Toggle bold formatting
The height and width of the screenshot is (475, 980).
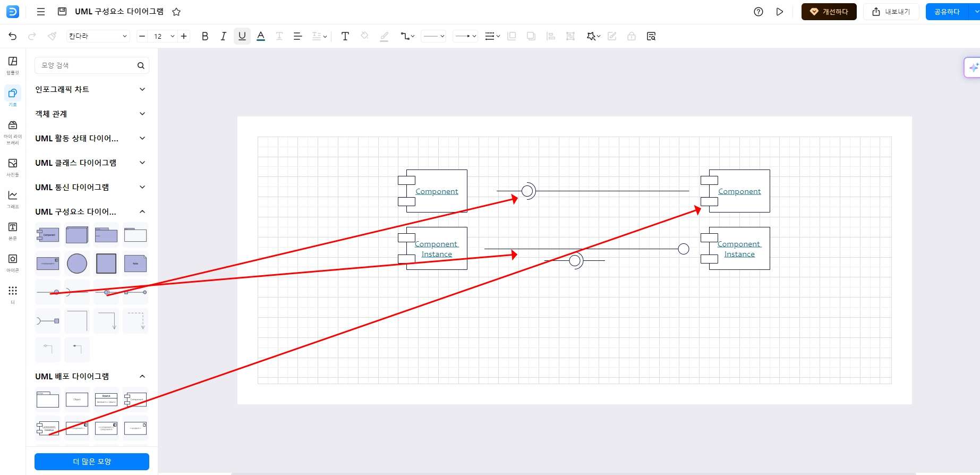[205, 36]
